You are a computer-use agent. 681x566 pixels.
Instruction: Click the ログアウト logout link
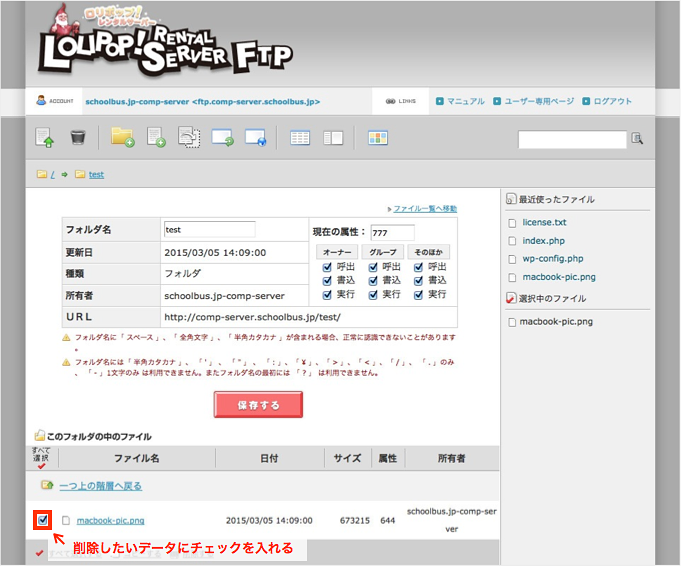tap(612, 101)
